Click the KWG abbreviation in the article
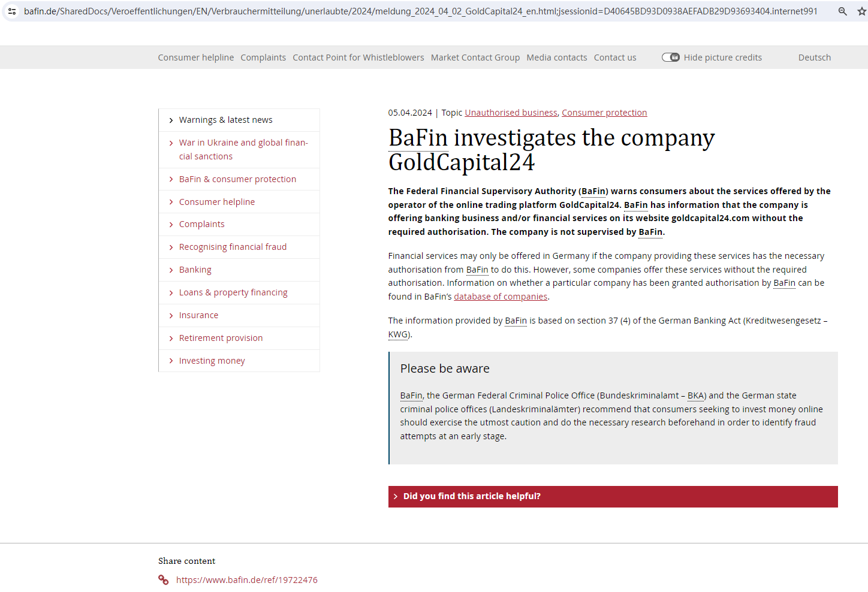Image resolution: width=868 pixels, height=592 pixels. tap(398, 334)
